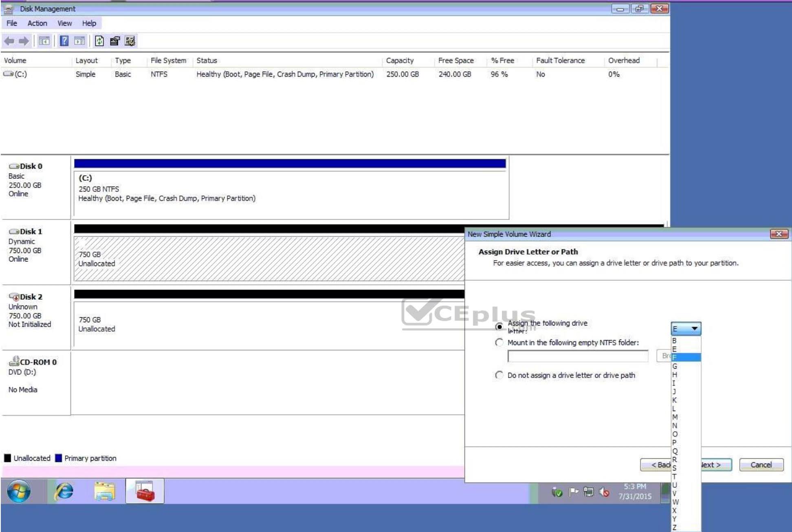Click the blue Primary partition legend swatch
This screenshot has width=792, height=532.
[x=58, y=458]
